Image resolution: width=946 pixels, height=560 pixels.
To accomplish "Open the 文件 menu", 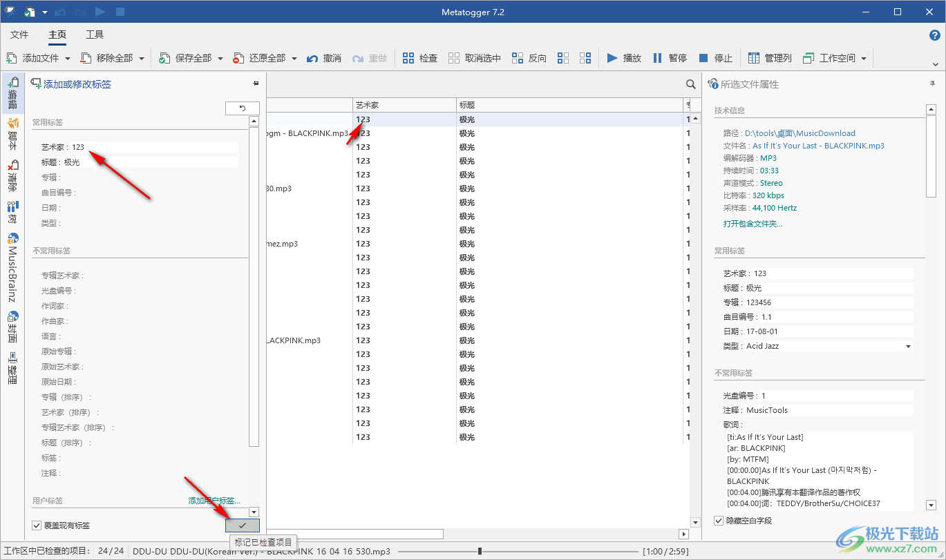I will pos(19,35).
